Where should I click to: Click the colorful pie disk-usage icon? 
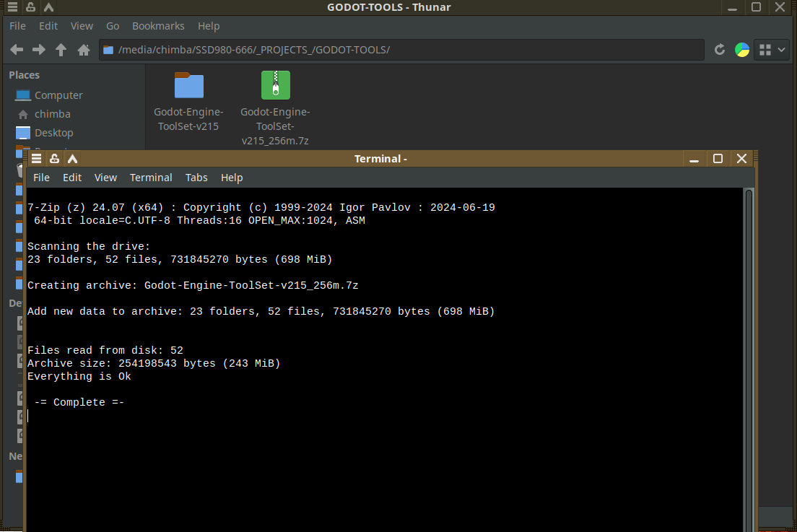[742, 50]
